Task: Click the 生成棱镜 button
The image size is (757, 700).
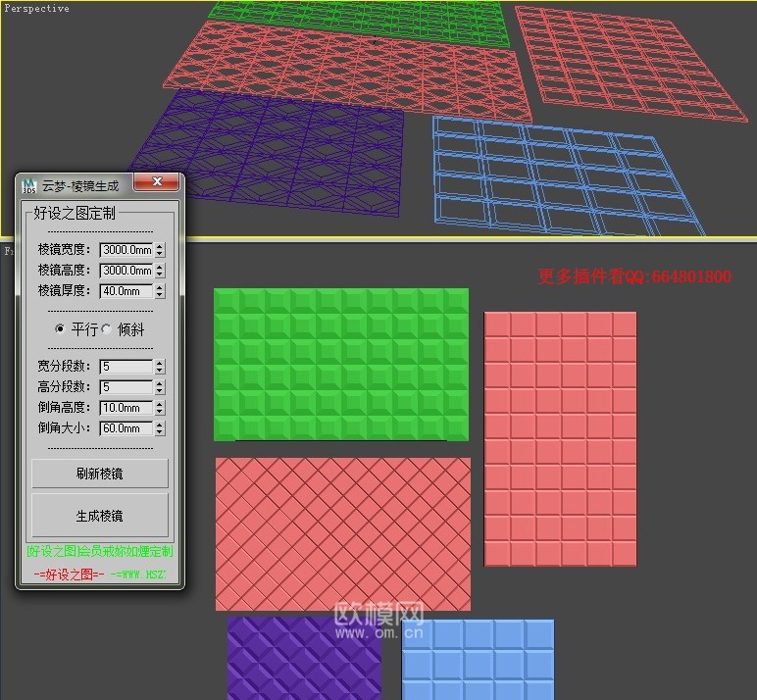Action: coord(100,515)
